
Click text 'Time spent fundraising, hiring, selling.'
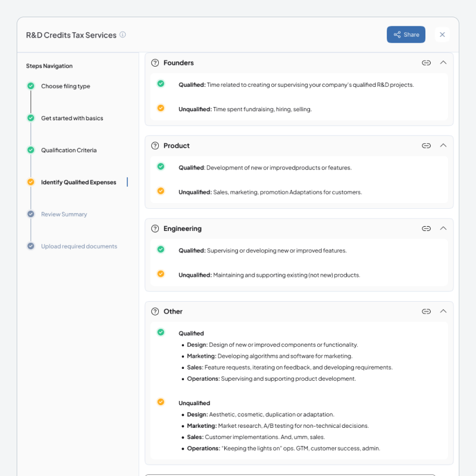coord(262,109)
